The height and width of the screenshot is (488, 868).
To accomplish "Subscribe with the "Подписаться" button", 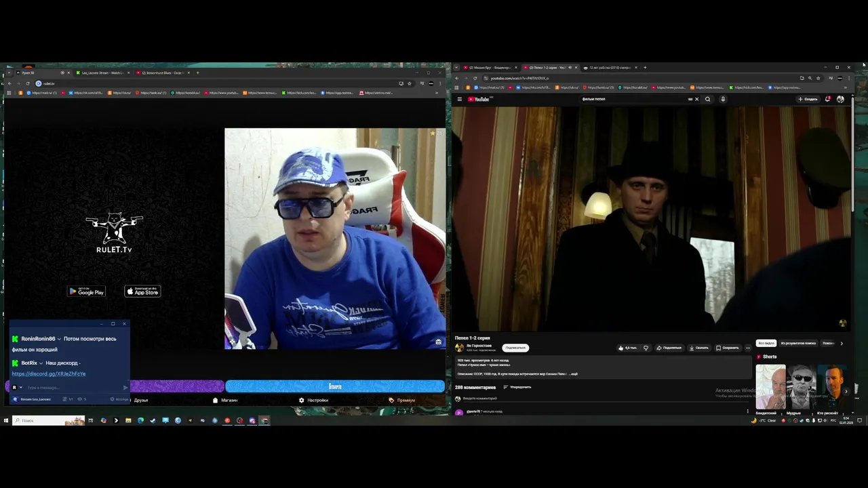I will click(515, 348).
